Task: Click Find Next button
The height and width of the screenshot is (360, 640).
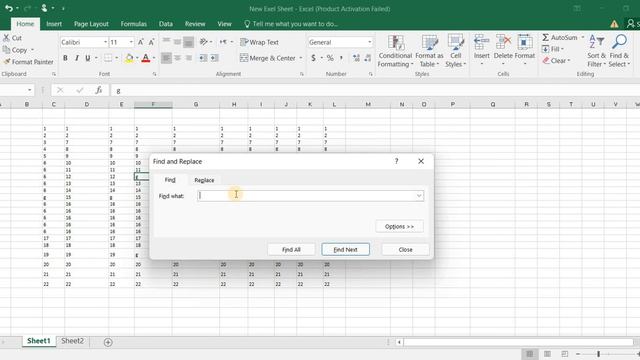Action: click(345, 249)
